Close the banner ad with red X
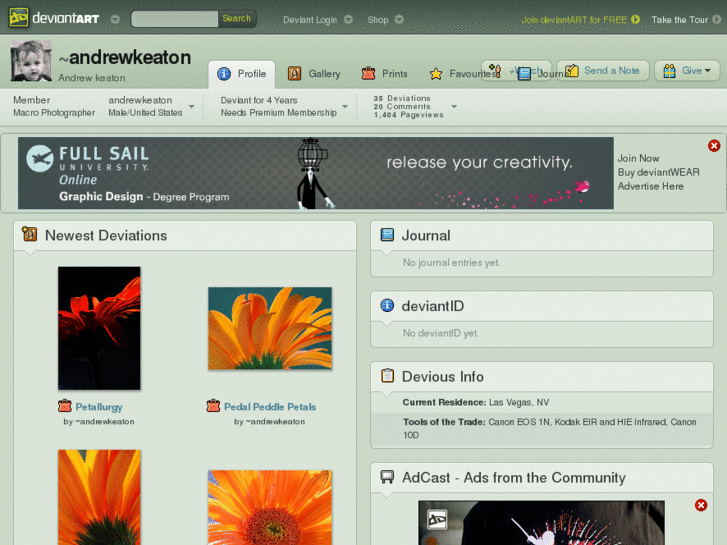This screenshot has height=545, width=727. (714, 146)
